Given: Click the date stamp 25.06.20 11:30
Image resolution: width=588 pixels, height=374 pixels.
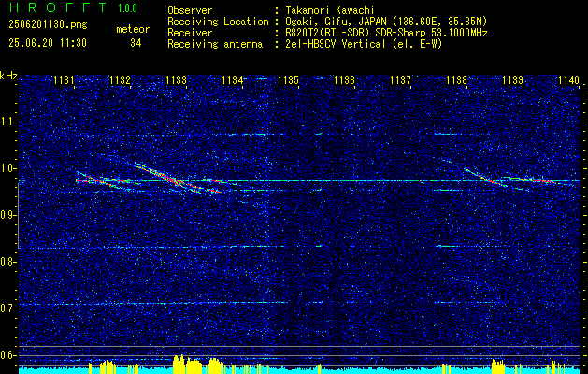Looking at the screenshot, I should point(48,43).
